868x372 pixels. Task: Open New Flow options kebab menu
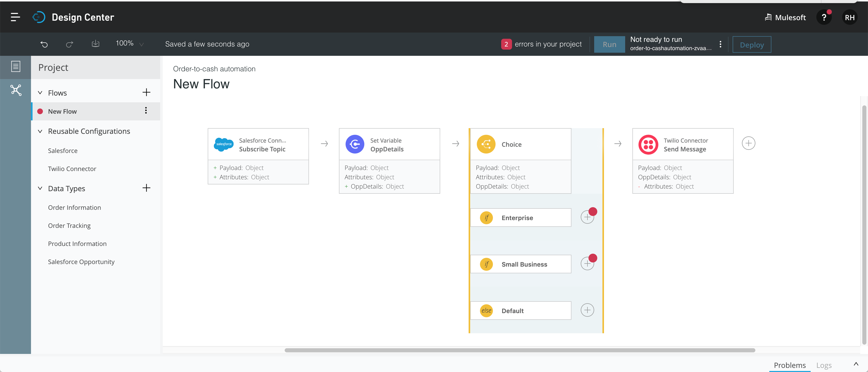[x=146, y=111]
